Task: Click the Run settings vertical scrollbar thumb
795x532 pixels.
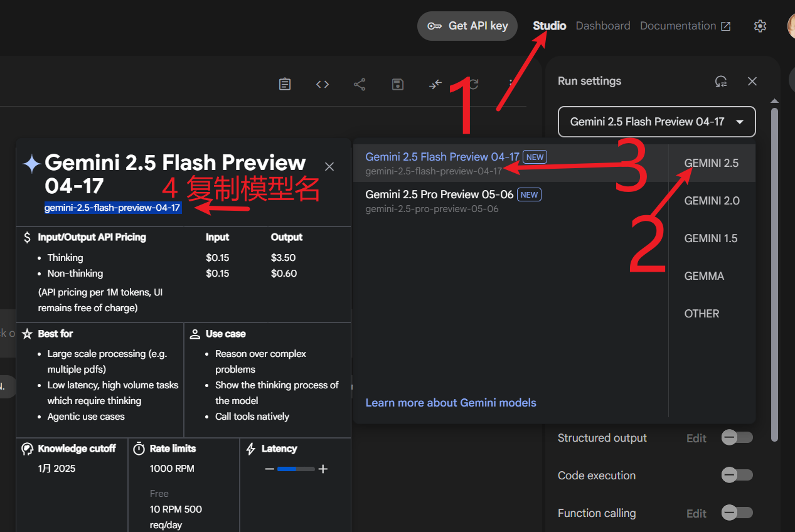Action: (774, 274)
